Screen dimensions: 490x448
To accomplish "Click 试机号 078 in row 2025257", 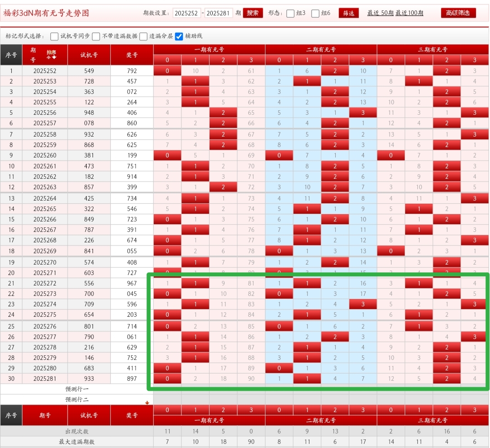I will tap(89, 123).
